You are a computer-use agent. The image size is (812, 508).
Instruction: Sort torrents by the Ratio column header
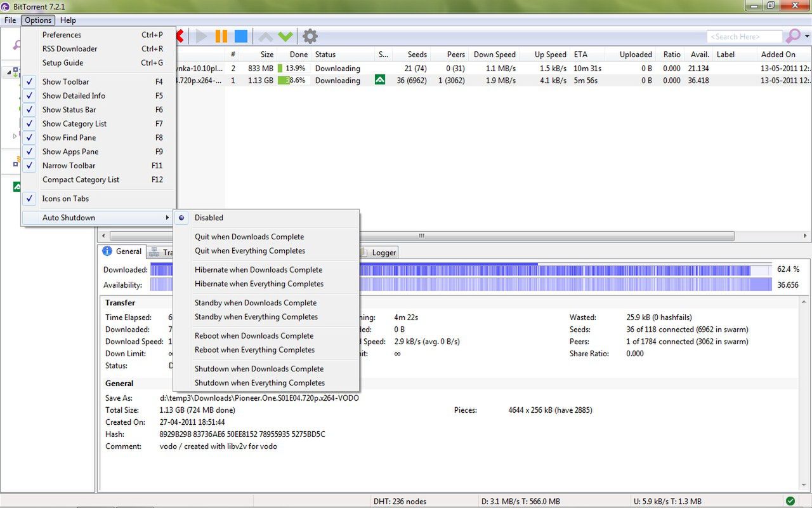coord(671,54)
